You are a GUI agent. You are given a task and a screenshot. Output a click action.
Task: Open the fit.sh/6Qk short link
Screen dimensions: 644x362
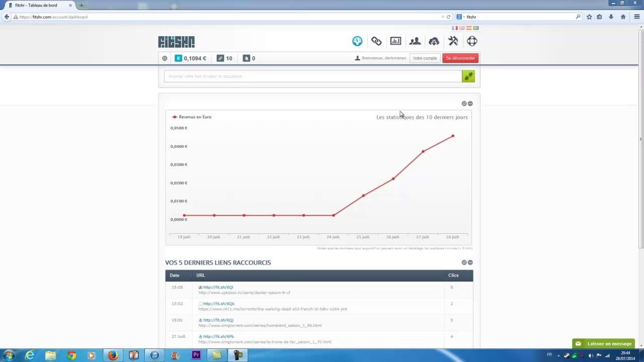[x=219, y=304]
